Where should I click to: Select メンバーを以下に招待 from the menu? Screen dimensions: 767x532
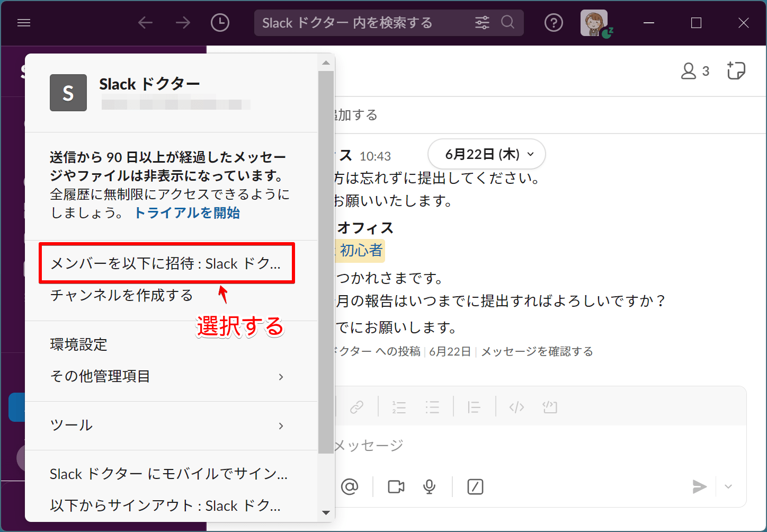point(165,263)
